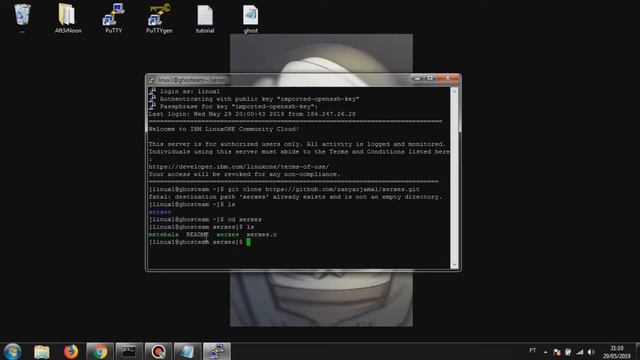Click the green terminal cursor at prompt
The image size is (640, 360).
248,242
